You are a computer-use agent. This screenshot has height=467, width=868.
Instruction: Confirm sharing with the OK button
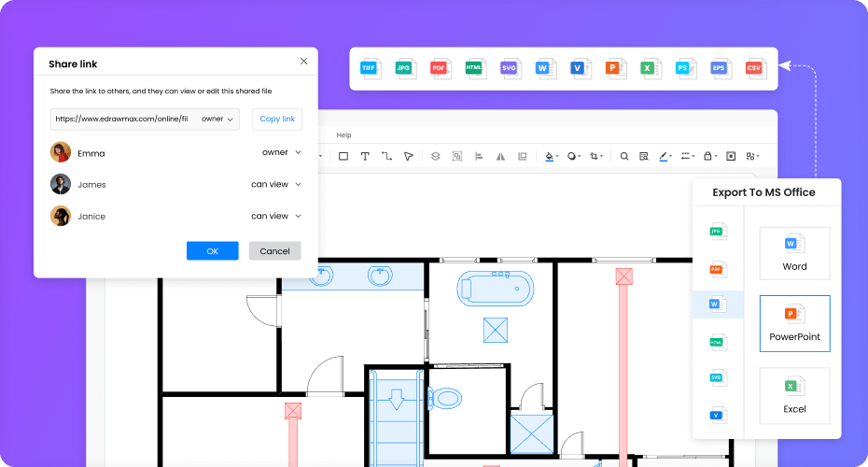click(x=213, y=251)
